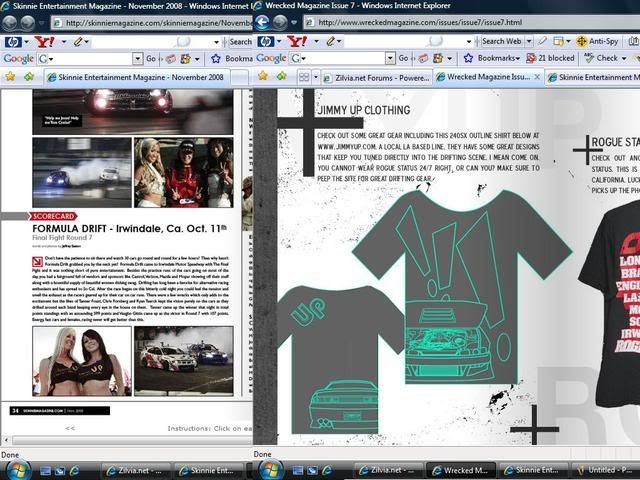Image resolution: width=640 pixels, height=480 pixels.
Task: Open Yahoo! icon in Skinnie window toolbar
Action: coord(44,42)
